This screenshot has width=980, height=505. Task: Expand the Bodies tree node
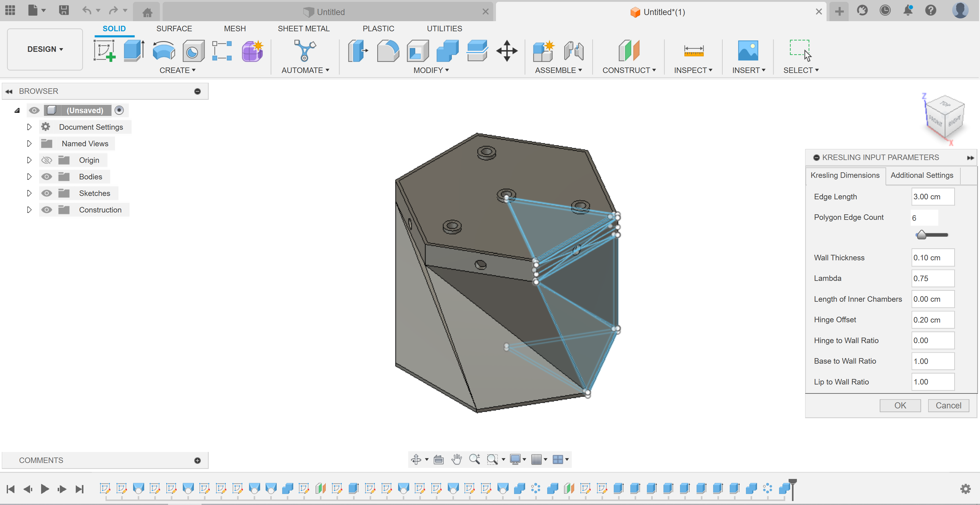point(29,177)
